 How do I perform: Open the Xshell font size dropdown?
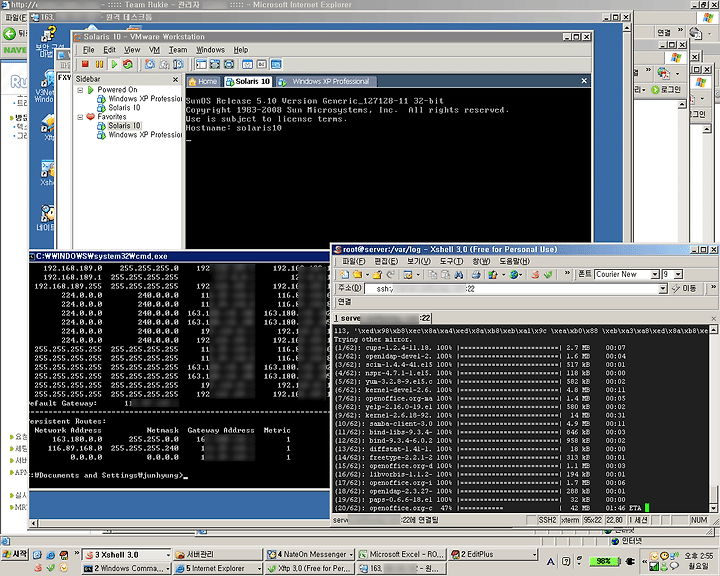678,275
